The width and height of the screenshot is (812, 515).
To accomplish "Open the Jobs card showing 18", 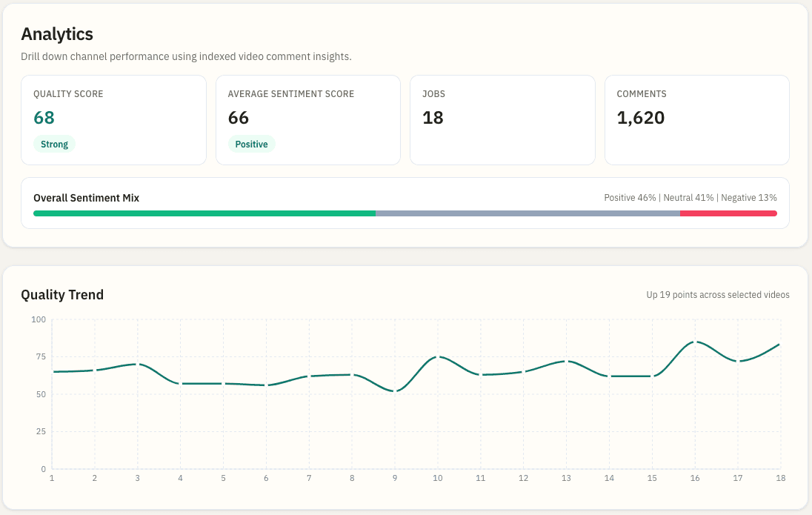I will (x=502, y=119).
